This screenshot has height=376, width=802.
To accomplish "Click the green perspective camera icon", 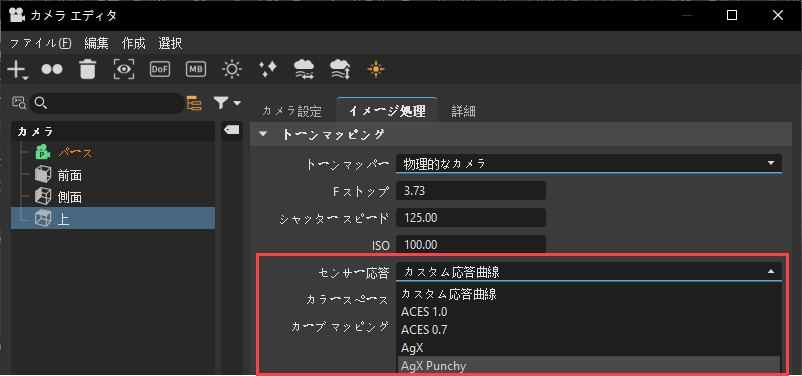I will tap(42, 152).
